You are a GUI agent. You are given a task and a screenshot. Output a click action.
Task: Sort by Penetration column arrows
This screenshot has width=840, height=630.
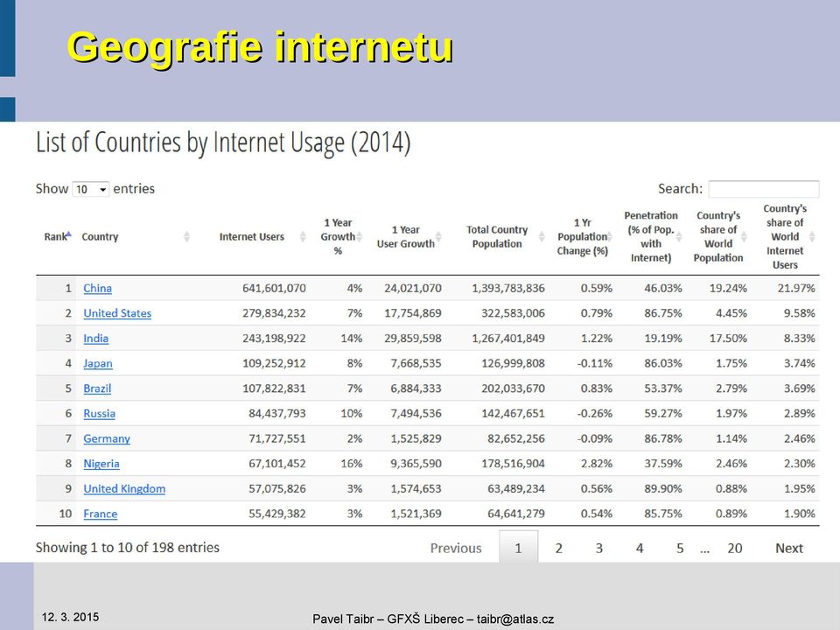pos(679,236)
